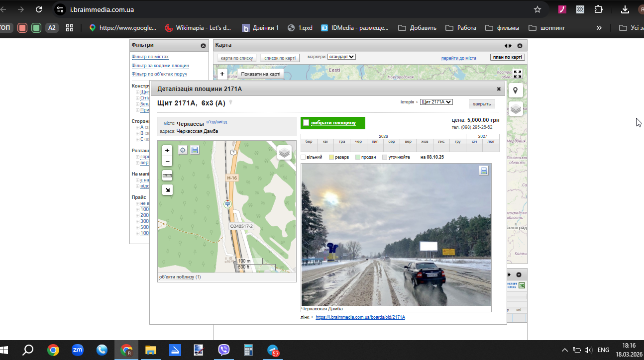Screen dimensions: 644x360
Task: Switch the main map to fullscreen
Action: point(518,74)
